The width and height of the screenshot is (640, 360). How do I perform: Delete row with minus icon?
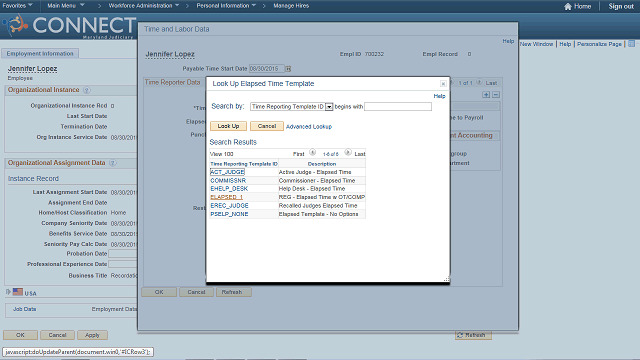[496, 95]
